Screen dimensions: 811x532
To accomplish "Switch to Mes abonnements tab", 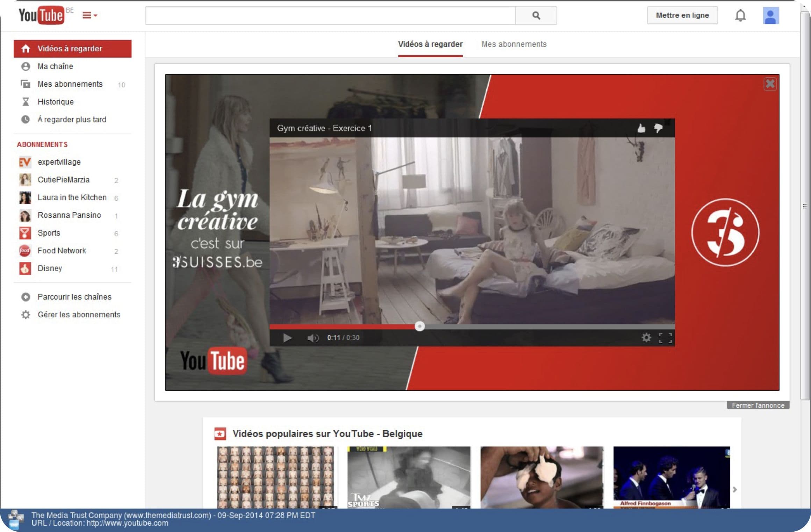I will pos(514,44).
